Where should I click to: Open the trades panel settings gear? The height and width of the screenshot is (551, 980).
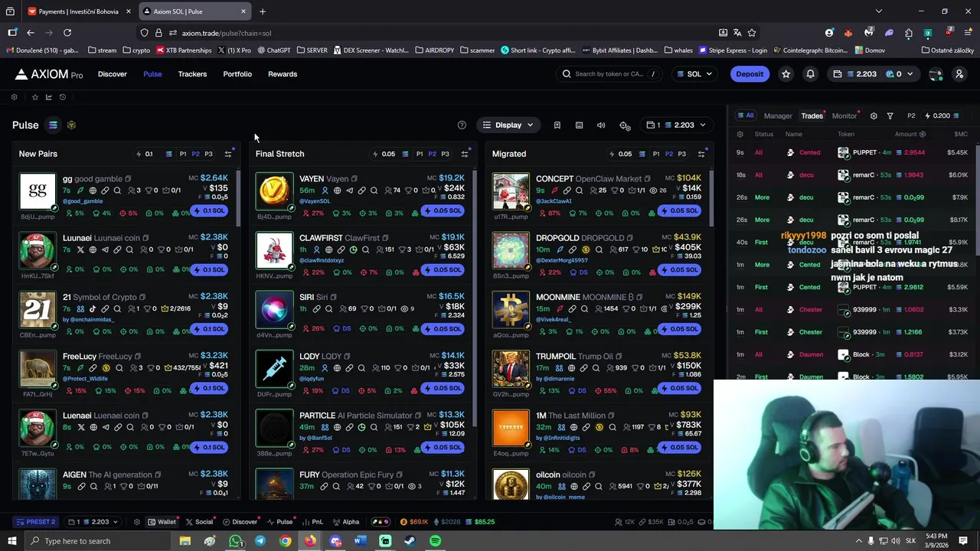pyautogui.click(x=874, y=116)
